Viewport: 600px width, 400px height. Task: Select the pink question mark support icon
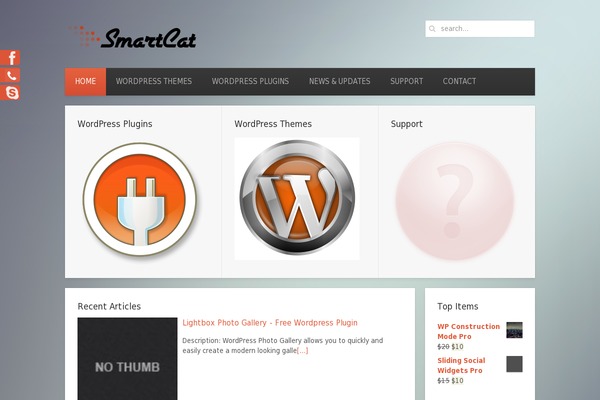[x=455, y=201]
